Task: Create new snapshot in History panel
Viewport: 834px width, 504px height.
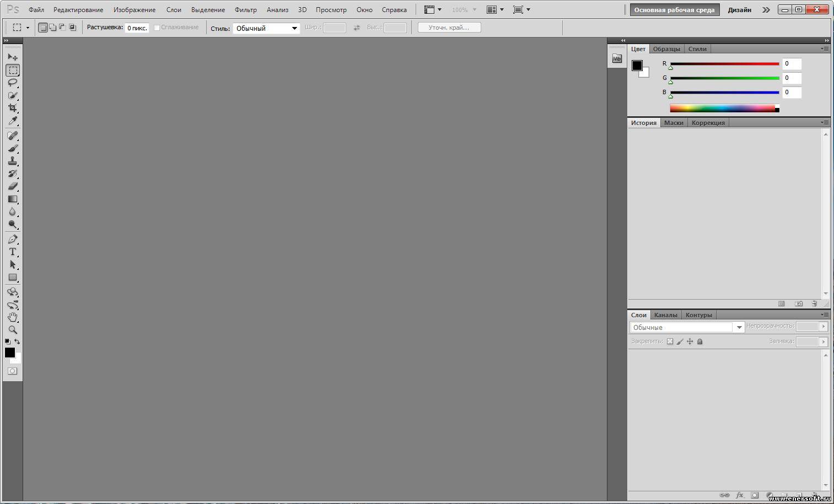Action: pos(799,304)
